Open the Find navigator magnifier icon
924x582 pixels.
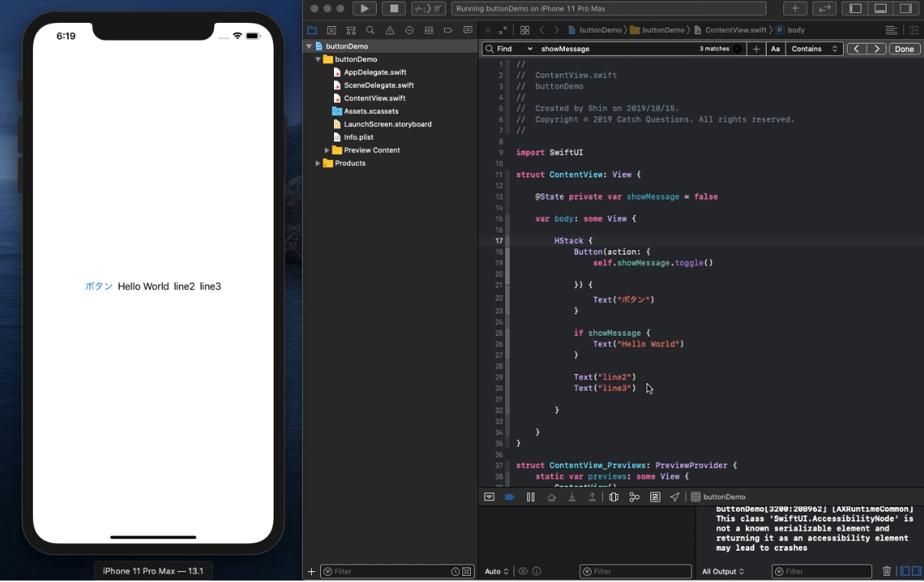tap(370, 31)
